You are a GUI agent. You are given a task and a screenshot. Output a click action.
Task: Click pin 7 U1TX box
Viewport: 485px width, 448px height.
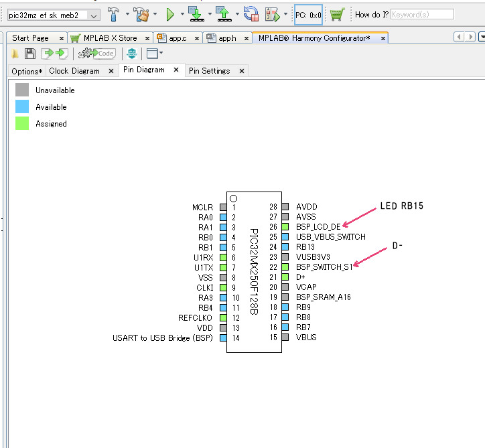pos(223,267)
